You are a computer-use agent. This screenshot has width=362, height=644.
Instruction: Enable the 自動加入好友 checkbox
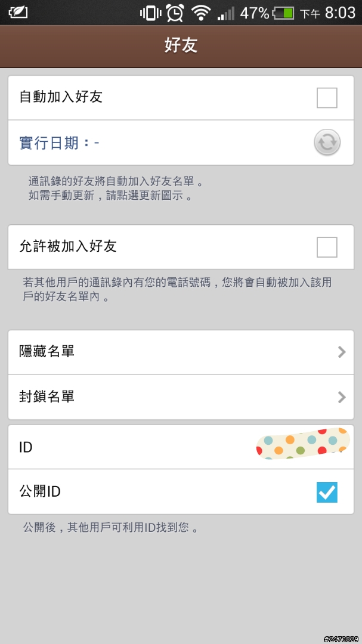click(327, 98)
